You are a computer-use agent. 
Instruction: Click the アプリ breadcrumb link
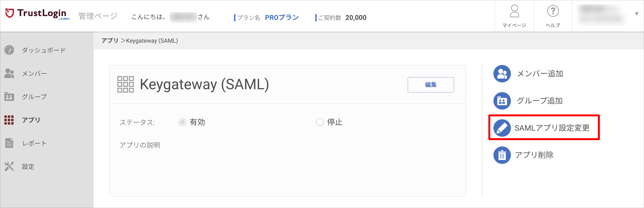coord(110,40)
